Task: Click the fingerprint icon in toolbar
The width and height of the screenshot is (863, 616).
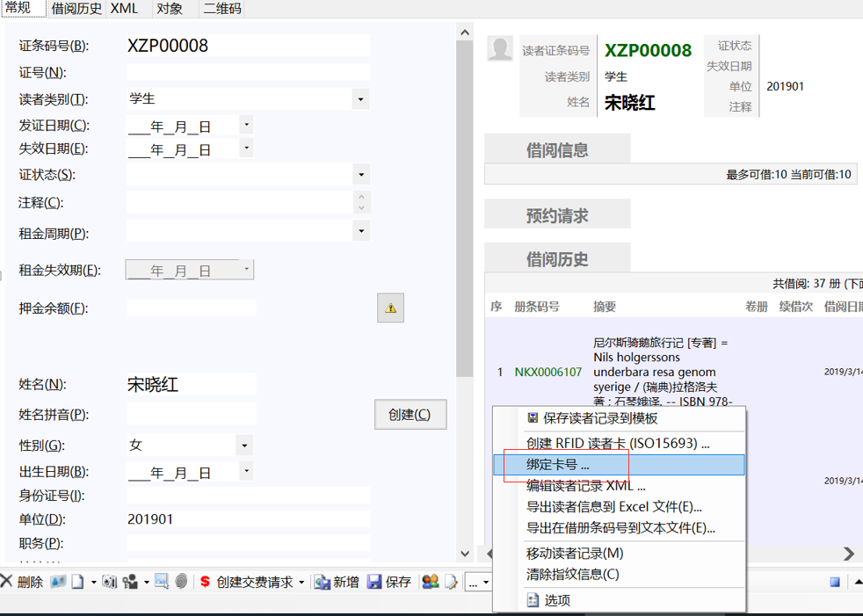Action: pyautogui.click(x=181, y=582)
